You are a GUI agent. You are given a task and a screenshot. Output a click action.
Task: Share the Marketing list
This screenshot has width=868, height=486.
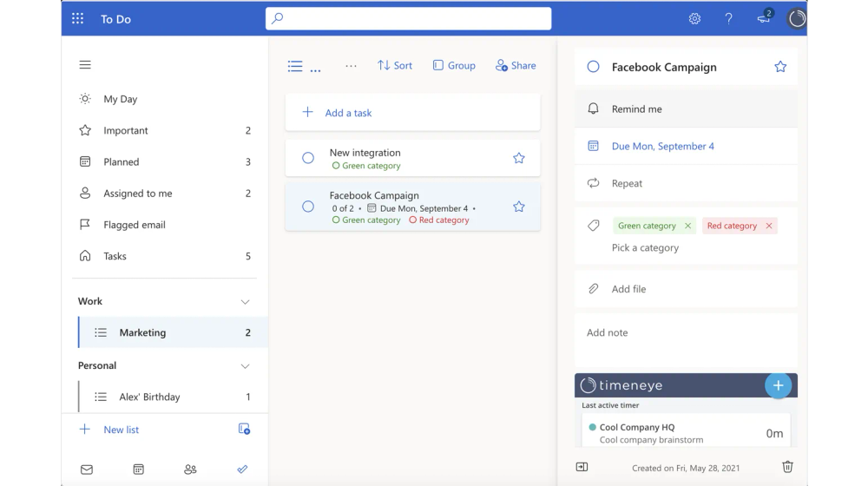coord(516,65)
